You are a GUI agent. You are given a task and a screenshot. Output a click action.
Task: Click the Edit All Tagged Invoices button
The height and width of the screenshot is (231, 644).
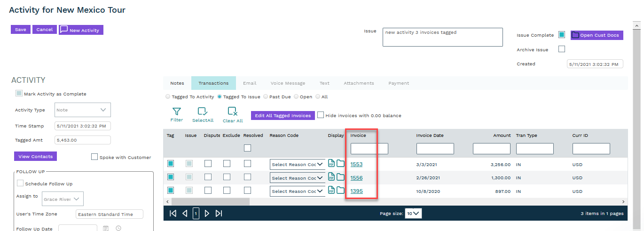click(283, 116)
